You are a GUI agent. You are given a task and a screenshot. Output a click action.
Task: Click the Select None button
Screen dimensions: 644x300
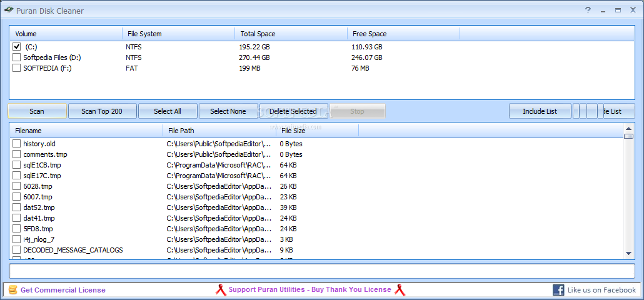(x=228, y=111)
